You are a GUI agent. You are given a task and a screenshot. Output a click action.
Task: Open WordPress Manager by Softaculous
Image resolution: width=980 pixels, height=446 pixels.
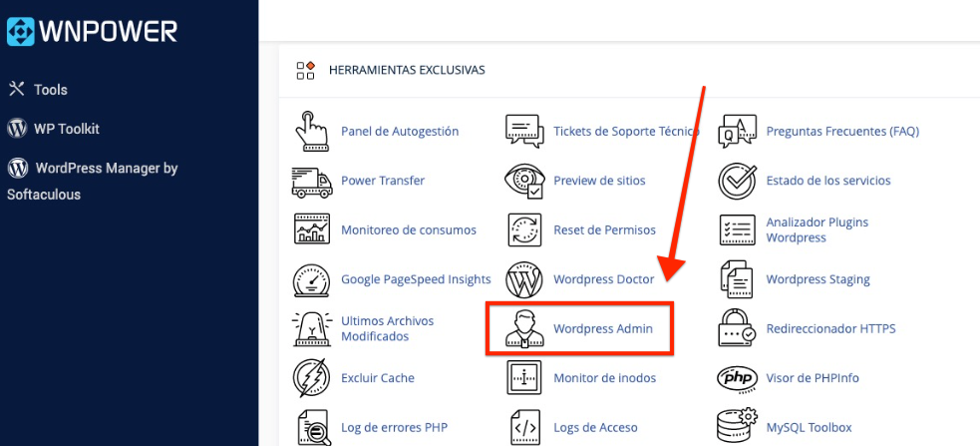coord(106,169)
